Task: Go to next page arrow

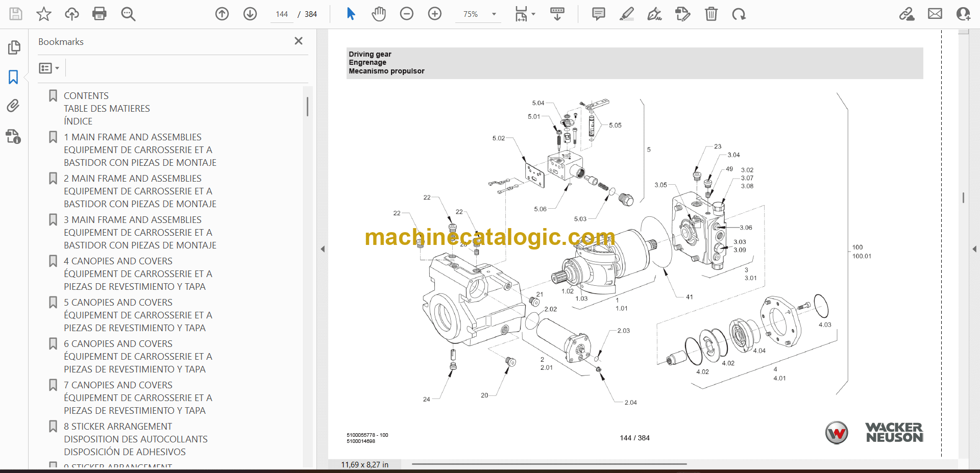Action: 250,14
